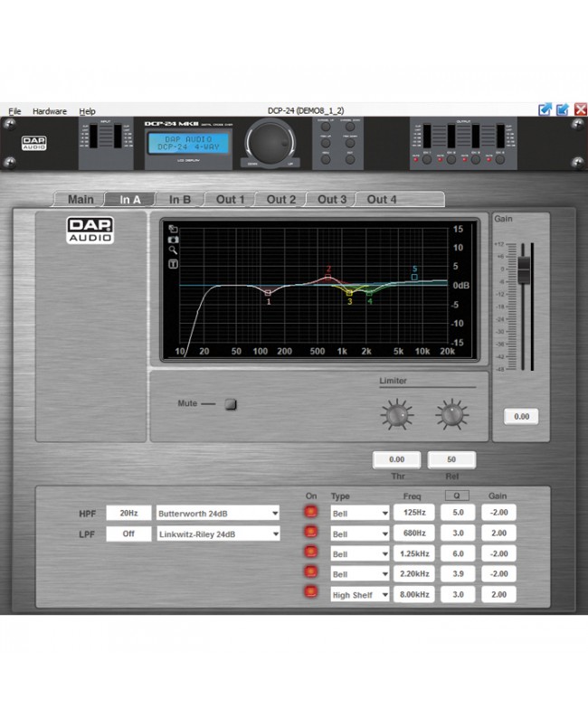The width and height of the screenshot is (588, 718).
Task: Click the large rotary dial on hardware panel
Action: tap(270, 142)
